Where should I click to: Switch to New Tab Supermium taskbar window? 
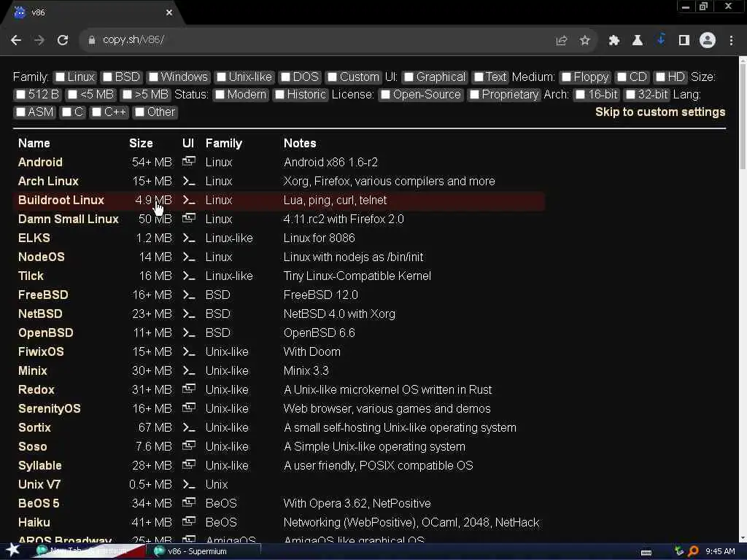click(88, 551)
